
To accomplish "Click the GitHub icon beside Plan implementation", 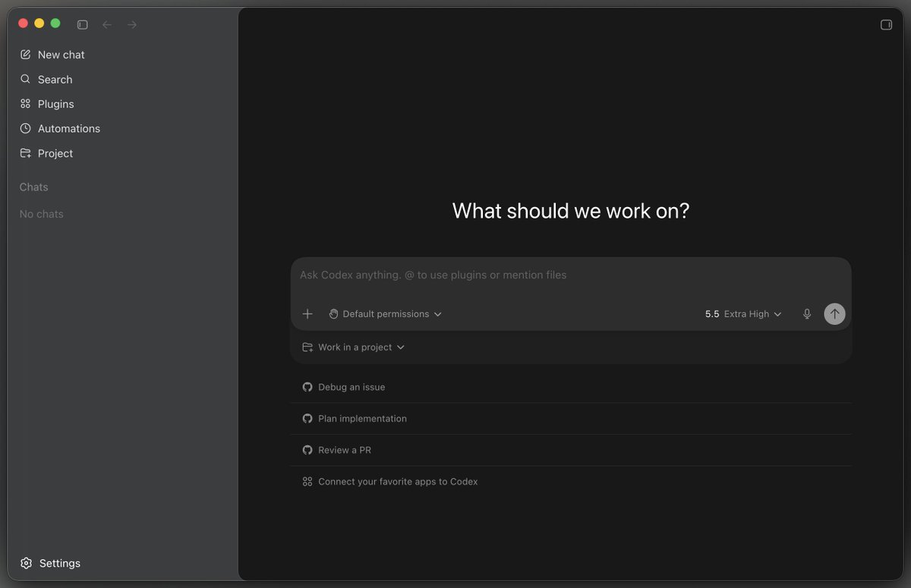I will point(307,419).
